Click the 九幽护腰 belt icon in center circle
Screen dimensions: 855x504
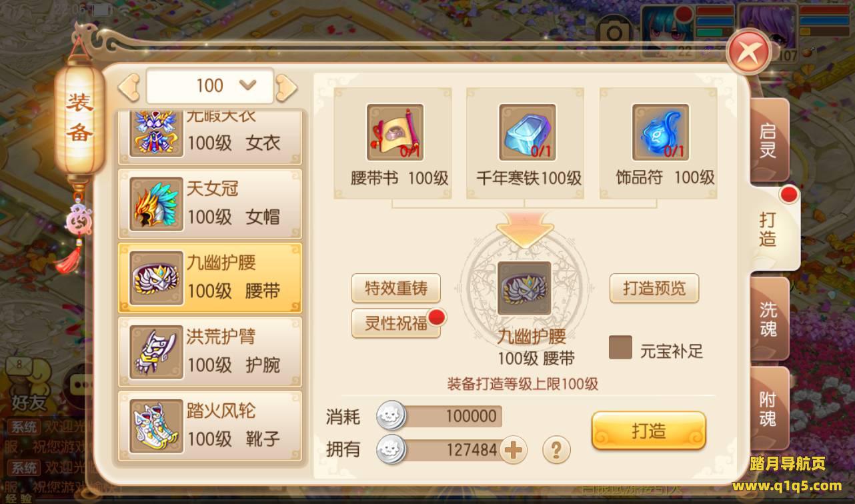[x=524, y=288]
